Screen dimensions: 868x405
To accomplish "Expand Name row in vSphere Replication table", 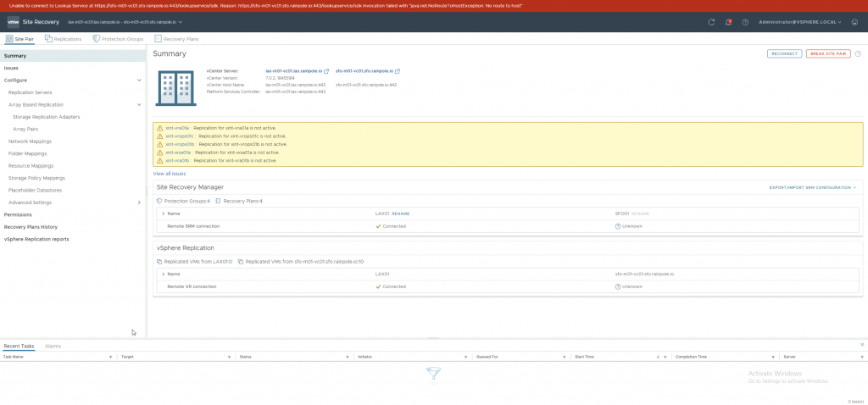I will (163, 274).
